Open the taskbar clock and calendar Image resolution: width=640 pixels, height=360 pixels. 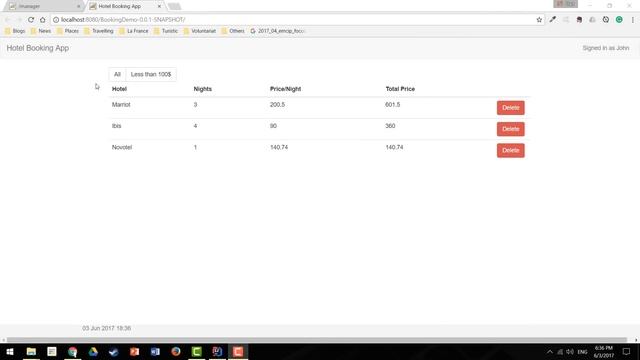point(604,351)
